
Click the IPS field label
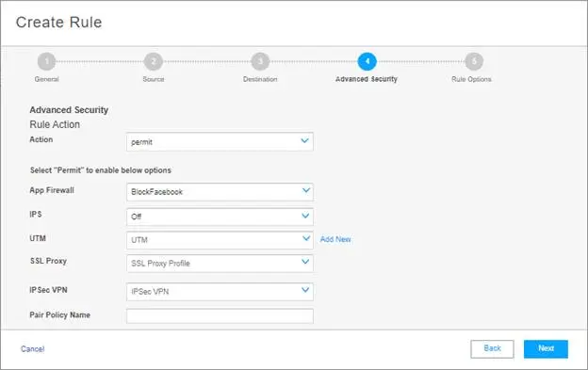pyautogui.click(x=36, y=215)
